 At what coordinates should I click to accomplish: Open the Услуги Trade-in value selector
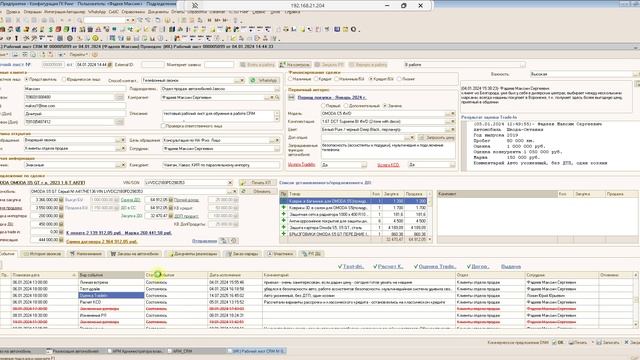coord(364,165)
